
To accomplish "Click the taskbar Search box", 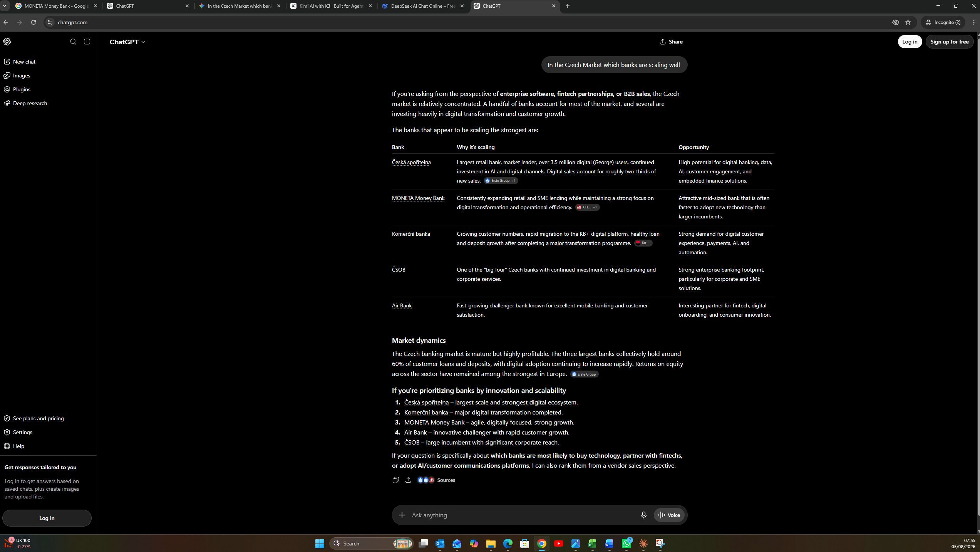I will (372, 544).
